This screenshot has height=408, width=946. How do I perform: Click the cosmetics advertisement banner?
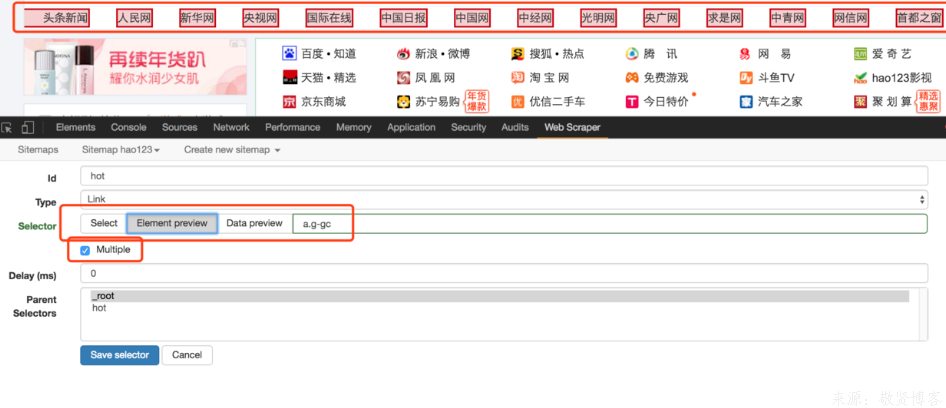[x=135, y=66]
